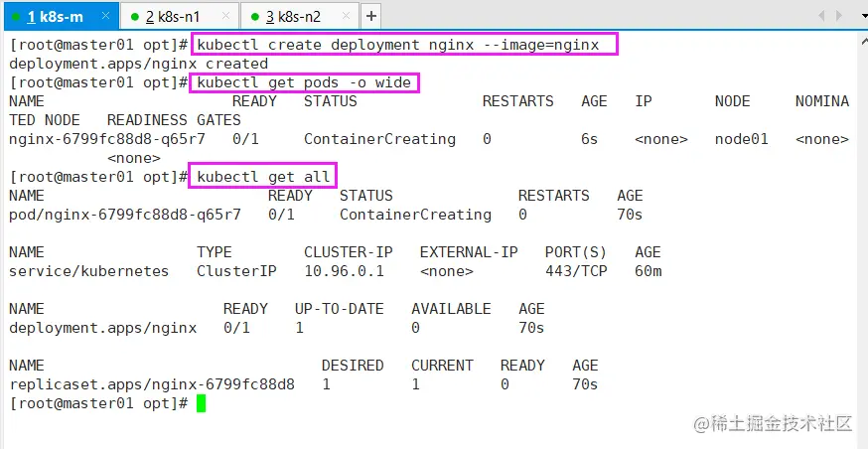Click the 'CURRENT' column header

pos(442,366)
